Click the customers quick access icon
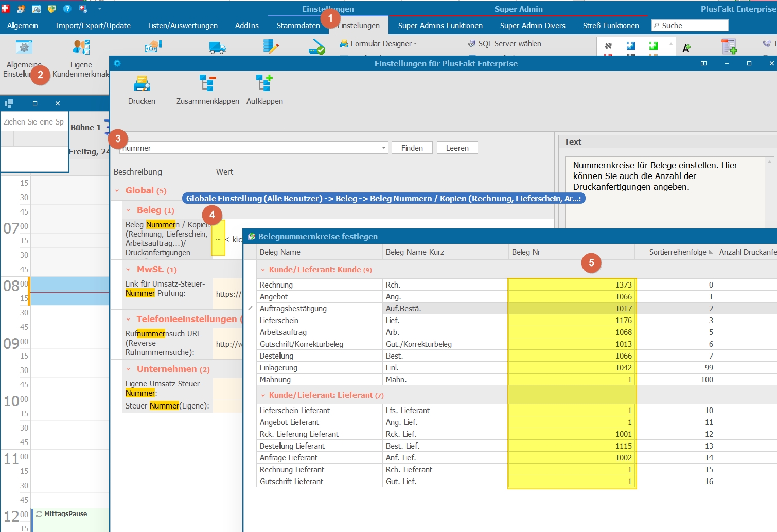This screenshot has height=532, width=777. pyautogui.click(x=21, y=9)
